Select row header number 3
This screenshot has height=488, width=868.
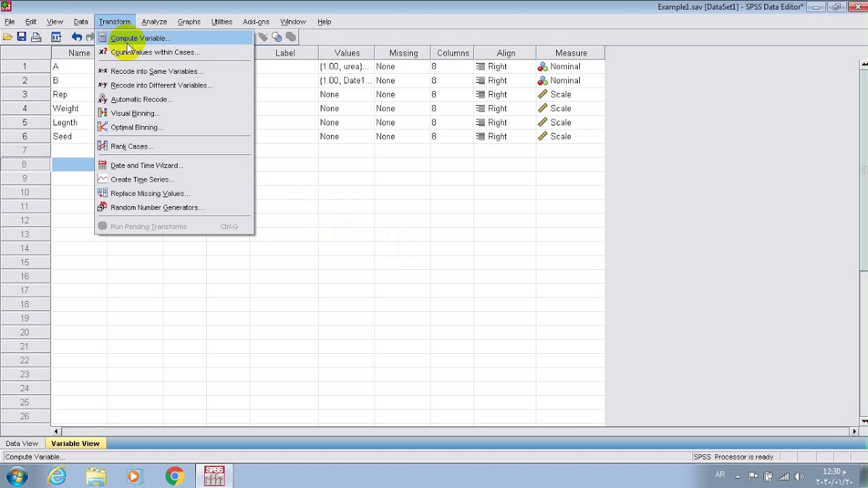click(x=25, y=94)
